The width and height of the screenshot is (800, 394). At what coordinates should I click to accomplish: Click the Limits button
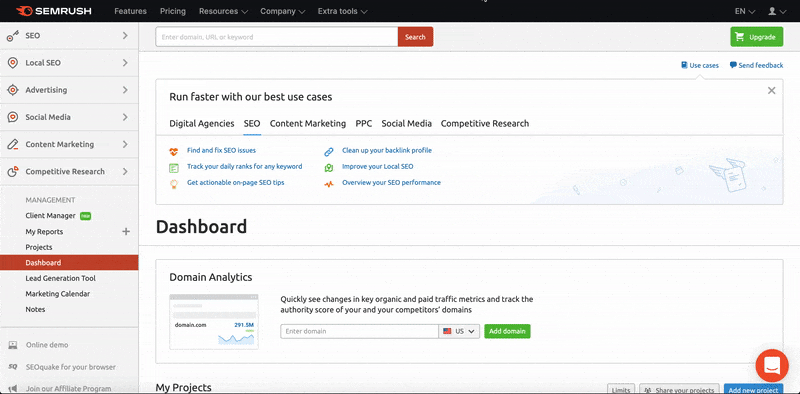click(621, 389)
